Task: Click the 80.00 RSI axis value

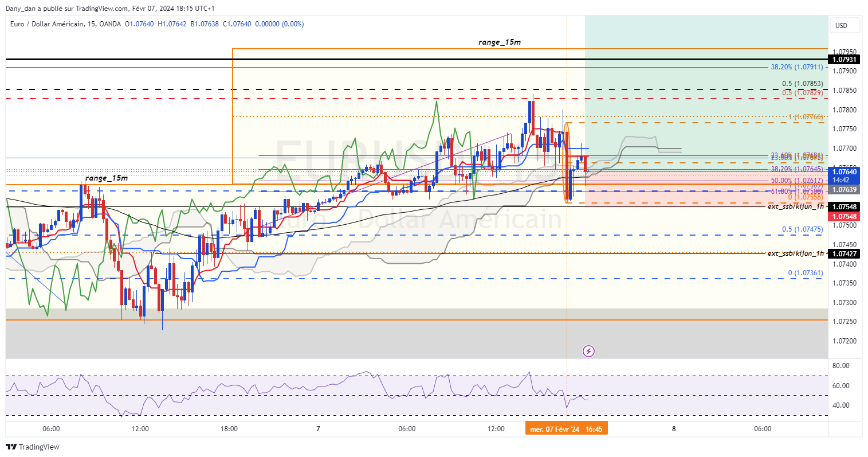Action: pos(841,366)
